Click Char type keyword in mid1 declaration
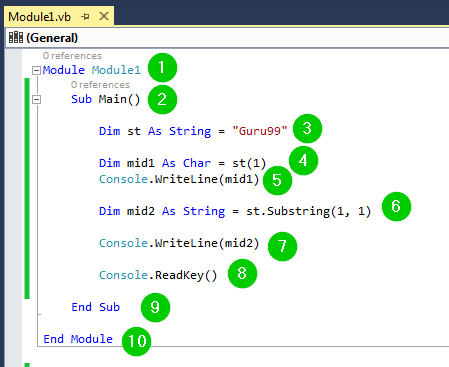The image size is (449, 367). [x=197, y=163]
